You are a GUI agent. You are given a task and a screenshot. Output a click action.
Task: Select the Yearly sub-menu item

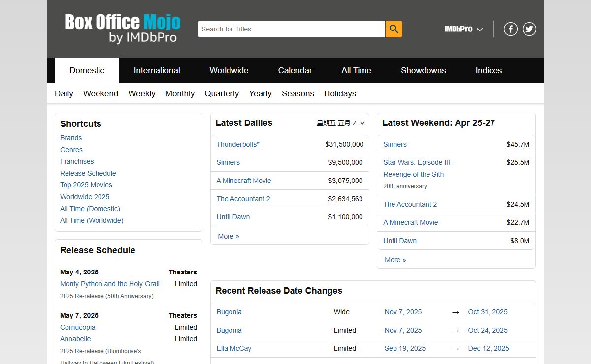click(260, 93)
